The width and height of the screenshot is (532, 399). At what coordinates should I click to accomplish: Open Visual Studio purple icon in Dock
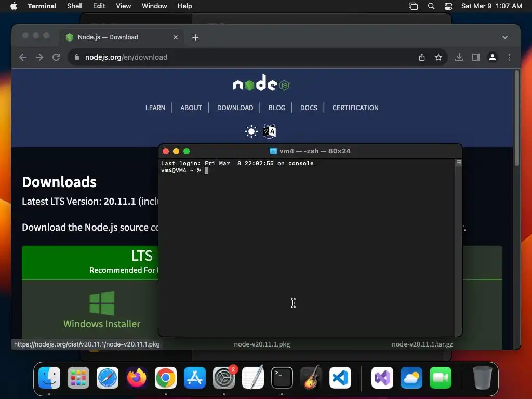pyautogui.click(x=382, y=378)
